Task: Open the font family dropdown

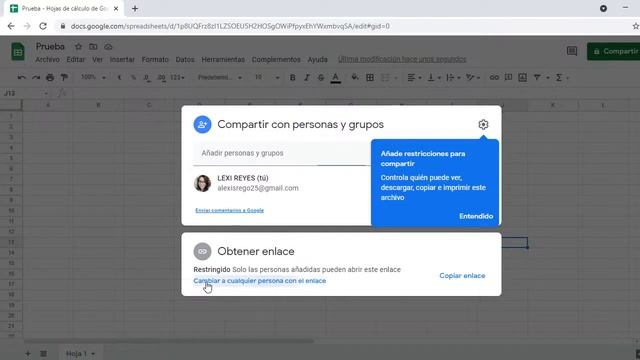Action: [x=220, y=78]
